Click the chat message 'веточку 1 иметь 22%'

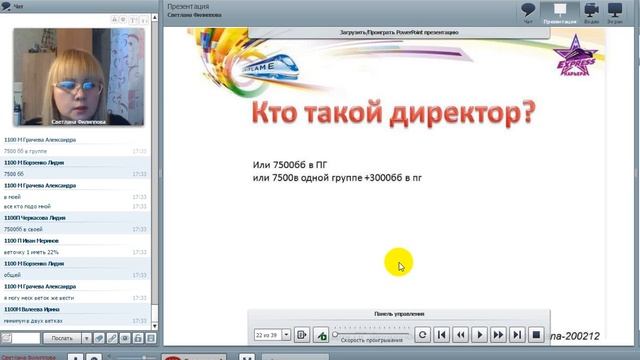tap(31, 252)
